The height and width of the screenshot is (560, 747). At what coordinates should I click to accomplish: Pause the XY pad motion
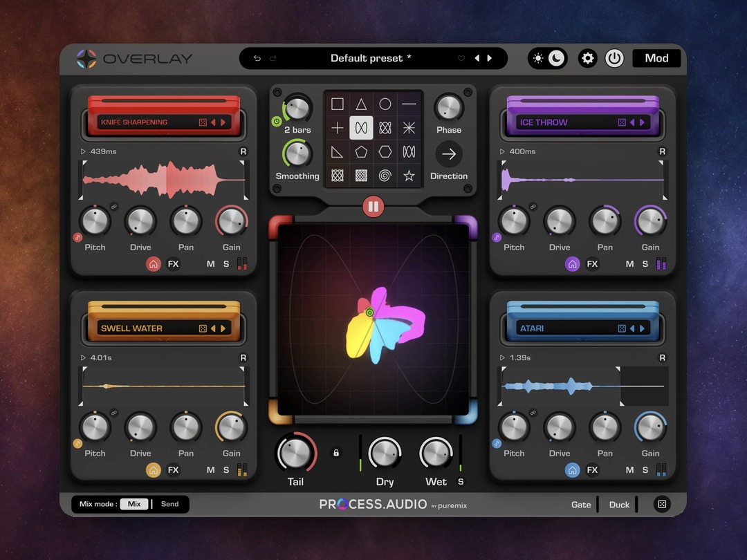tap(373, 207)
